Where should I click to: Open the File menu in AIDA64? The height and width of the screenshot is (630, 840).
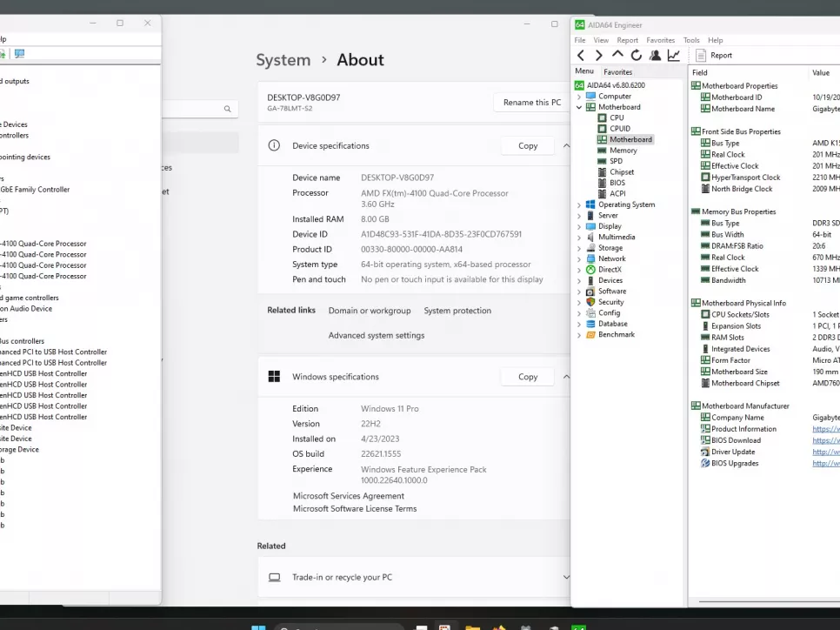click(580, 40)
